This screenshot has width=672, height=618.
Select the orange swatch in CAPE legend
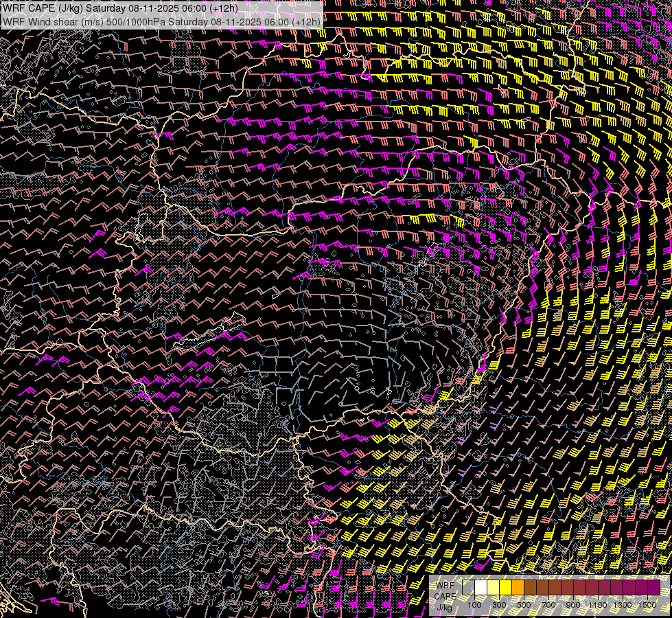tap(518, 588)
